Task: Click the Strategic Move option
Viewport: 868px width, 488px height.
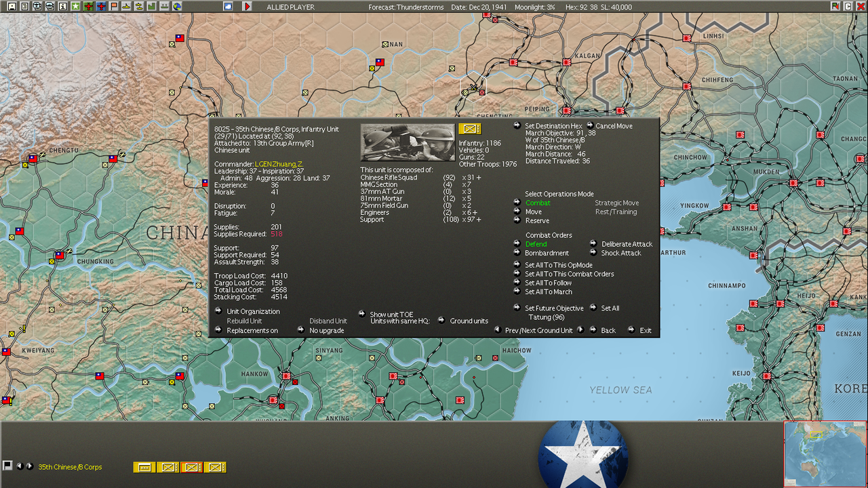Action: (x=617, y=203)
